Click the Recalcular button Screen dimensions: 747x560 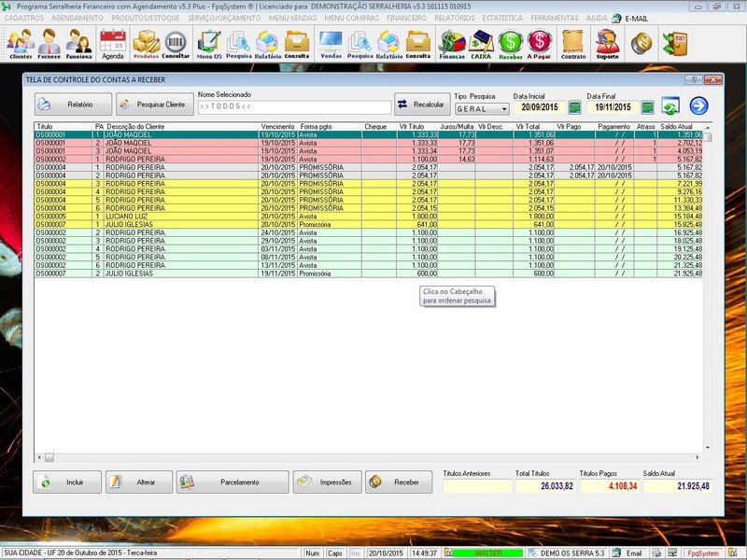[x=422, y=105]
